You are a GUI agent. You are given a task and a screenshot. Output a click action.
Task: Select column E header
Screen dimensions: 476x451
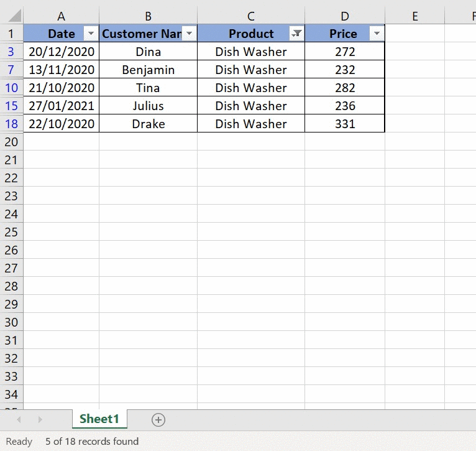coord(414,16)
